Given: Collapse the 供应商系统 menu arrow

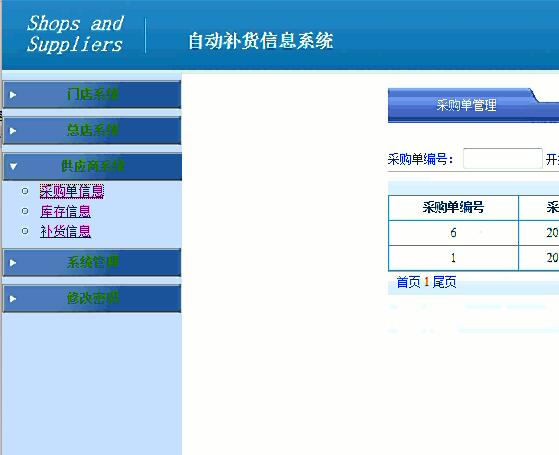Looking at the screenshot, I should click(x=13, y=166).
